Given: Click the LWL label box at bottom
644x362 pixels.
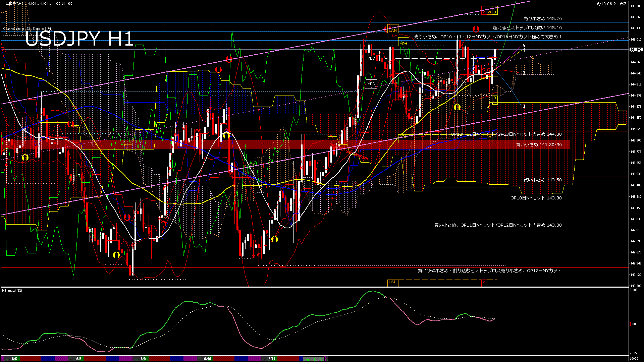Looking at the screenshot, I should point(392,282).
